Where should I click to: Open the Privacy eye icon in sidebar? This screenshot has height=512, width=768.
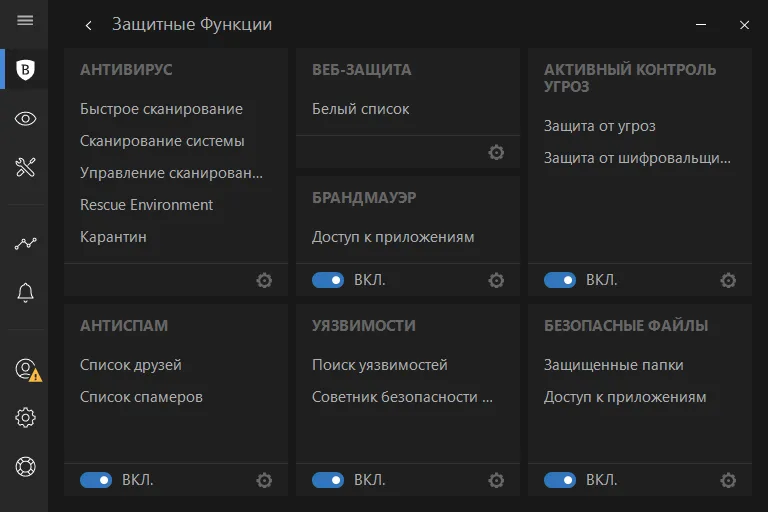(x=25, y=119)
